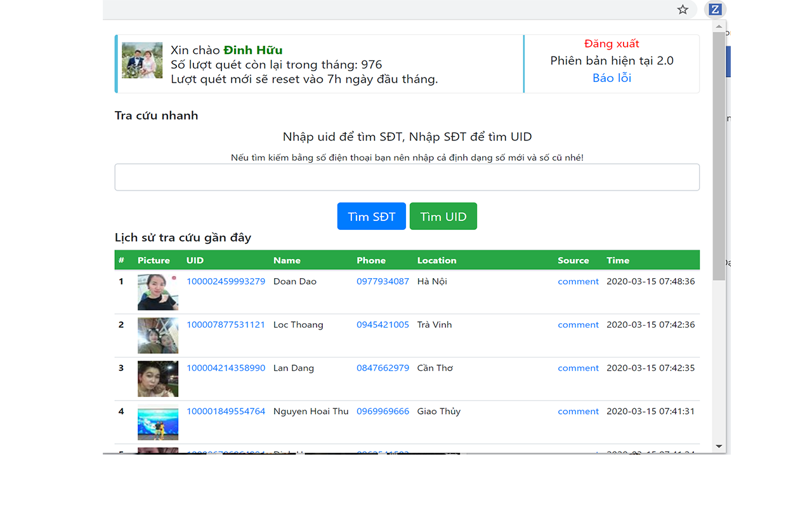The image size is (812, 508).
Task: Open the Báo lỗi error report link
Action: coord(610,77)
